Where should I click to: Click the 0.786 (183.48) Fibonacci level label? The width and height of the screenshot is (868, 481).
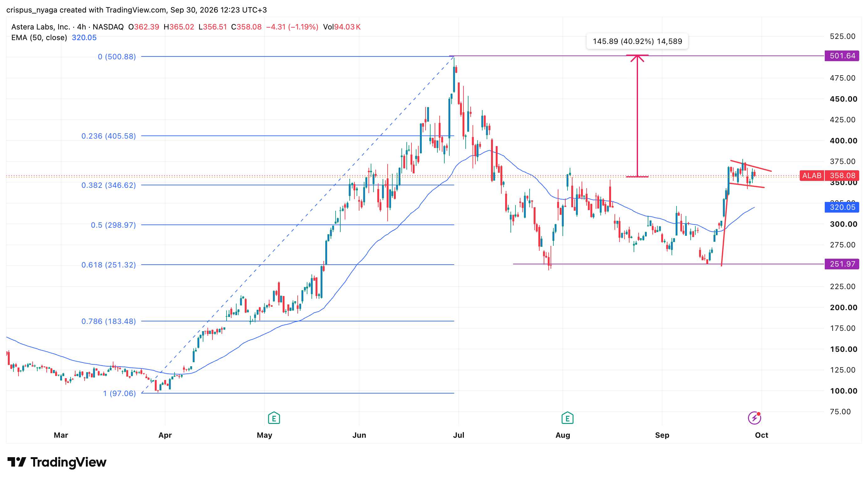click(x=108, y=322)
